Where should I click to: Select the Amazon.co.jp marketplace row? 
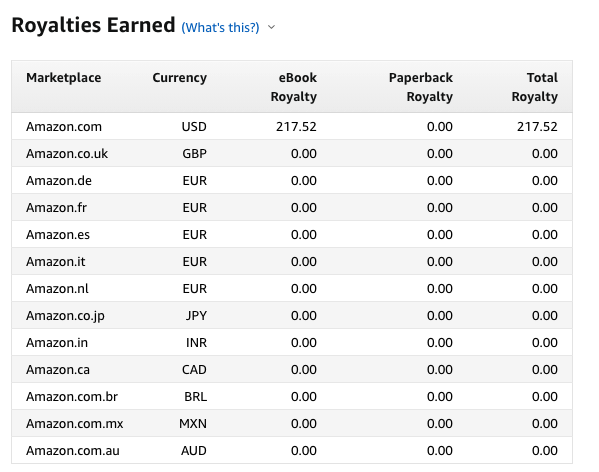click(292, 315)
